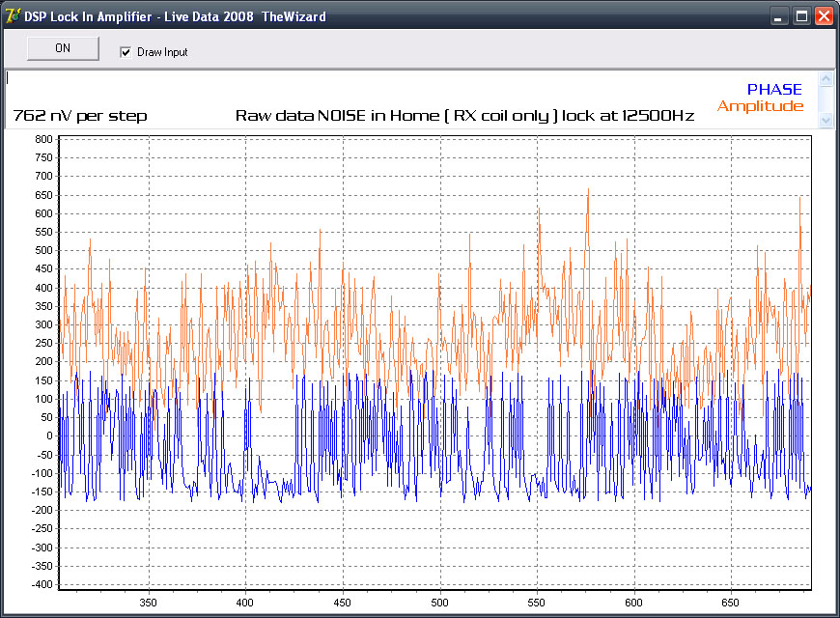Click the 650 tick on X axis
The image size is (840, 618).
[x=731, y=601]
